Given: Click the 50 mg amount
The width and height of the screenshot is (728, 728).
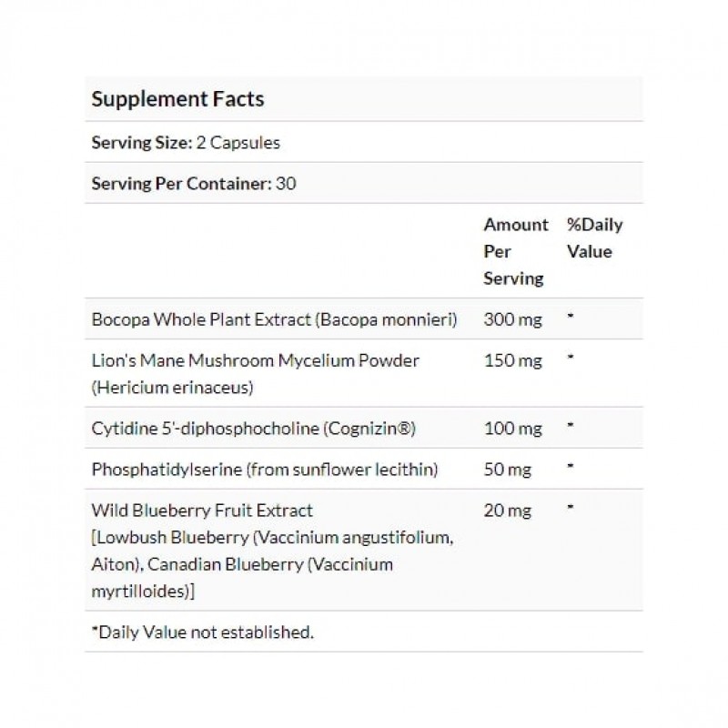Looking at the screenshot, I should 508,468.
